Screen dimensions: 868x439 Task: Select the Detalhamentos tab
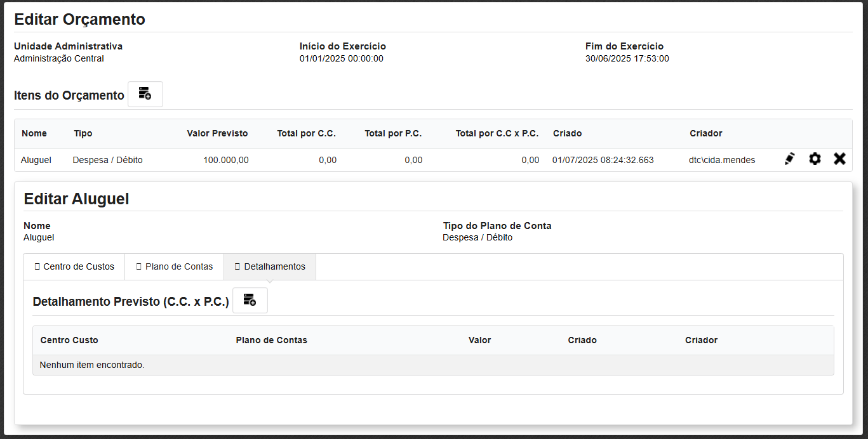click(x=269, y=266)
